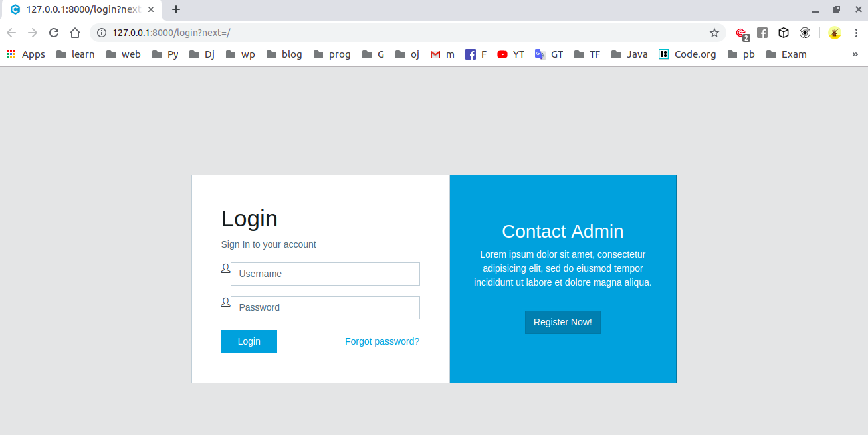Follow the Forgot password? link
Screen dimensions: 868x435
click(x=382, y=341)
